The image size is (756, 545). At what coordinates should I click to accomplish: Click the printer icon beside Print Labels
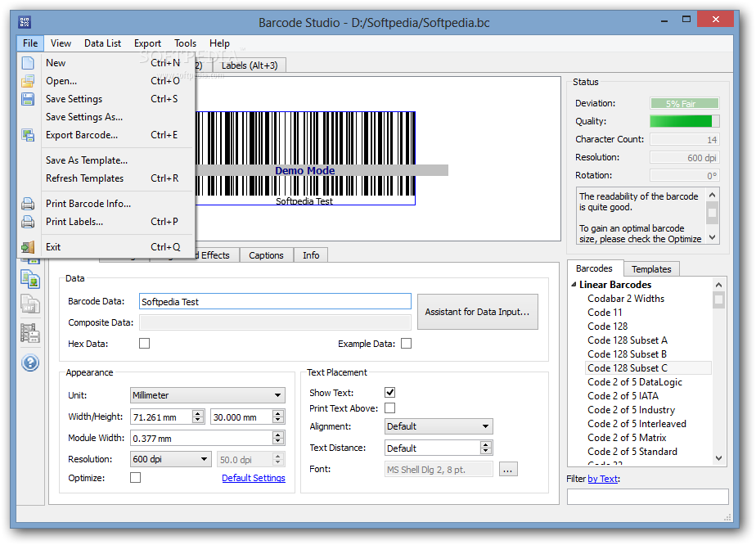click(28, 222)
